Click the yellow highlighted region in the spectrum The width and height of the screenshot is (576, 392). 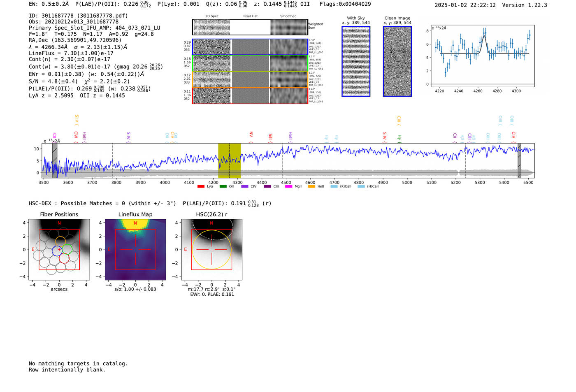point(229,161)
